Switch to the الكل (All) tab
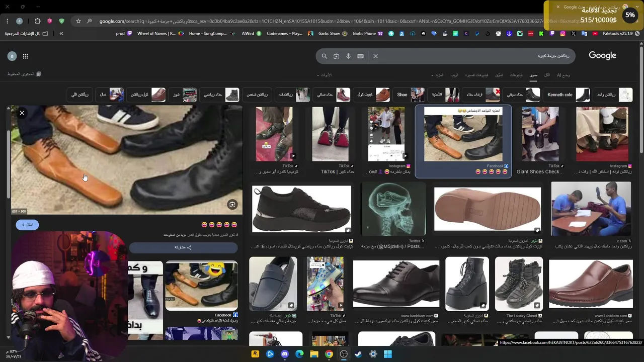 [x=547, y=75]
